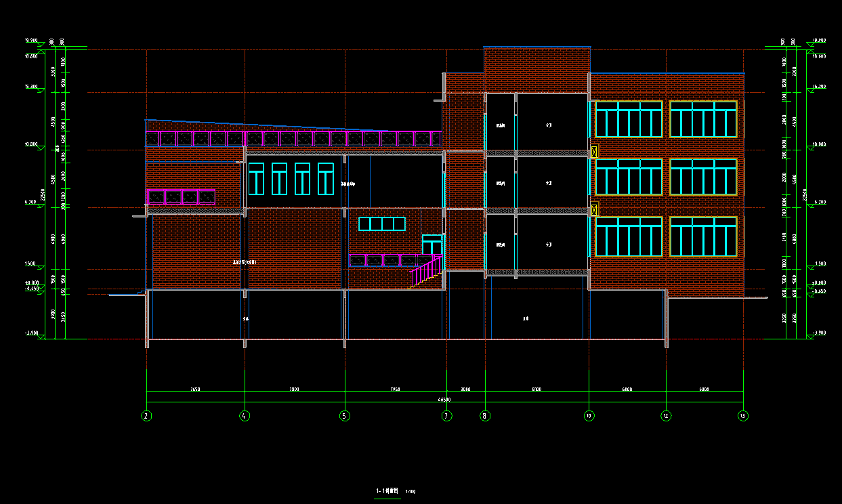The height and width of the screenshot is (504, 842).
Task: Select grid axis bubble number 8
Action: (x=485, y=416)
